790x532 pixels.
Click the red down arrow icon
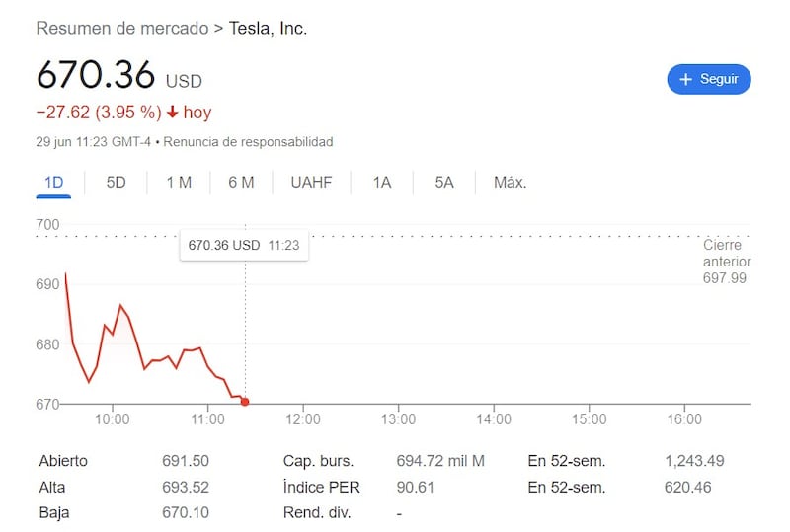(172, 113)
